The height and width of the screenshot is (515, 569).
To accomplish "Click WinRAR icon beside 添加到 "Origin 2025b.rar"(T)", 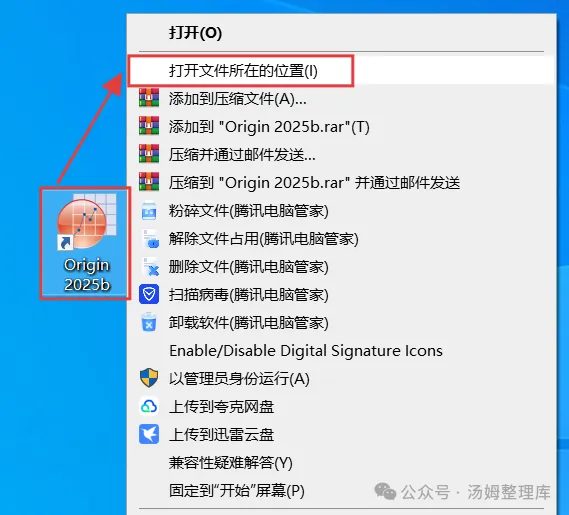I will (149, 126).
